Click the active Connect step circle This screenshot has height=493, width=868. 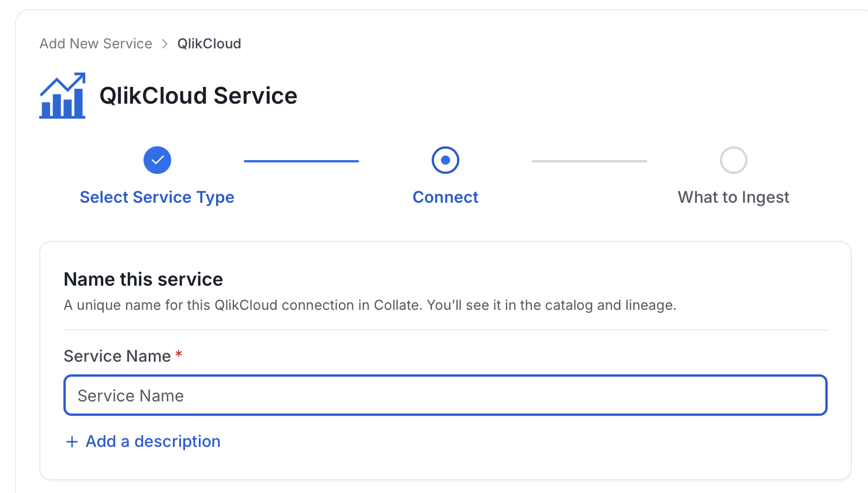[x=446, y=160]
